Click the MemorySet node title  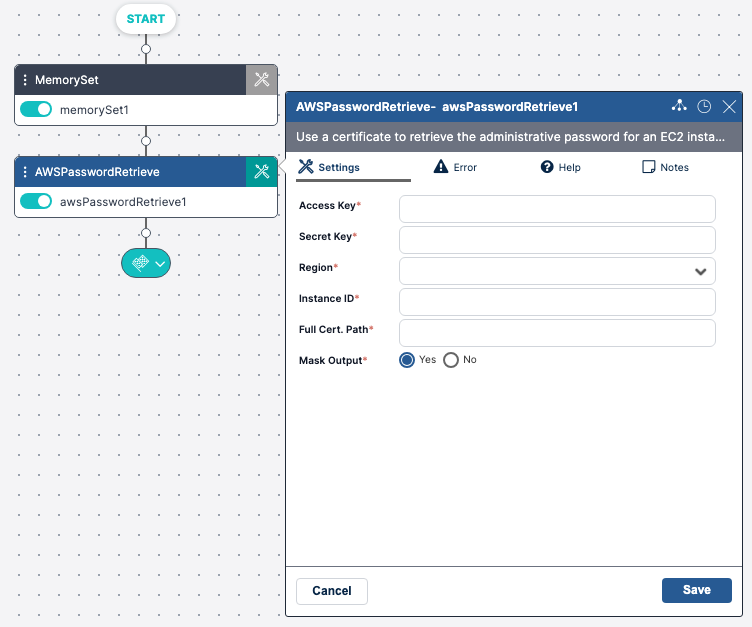67,80
